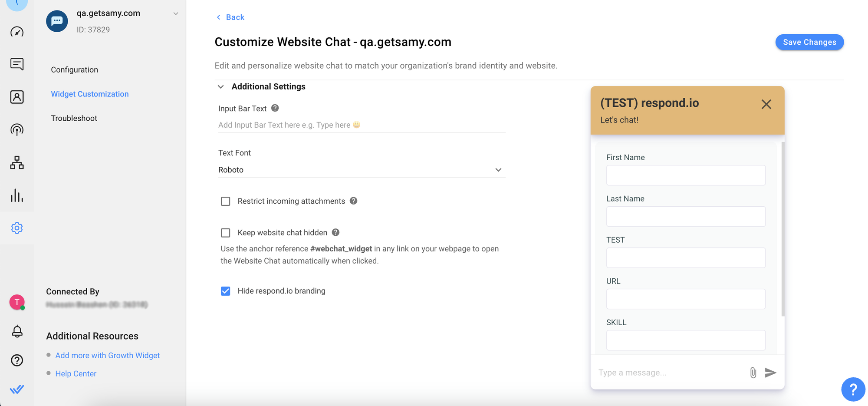This screenshot has width=868, height=406.
Task: Click the attachment paperclip in chat preview
Action: point(753,373)
